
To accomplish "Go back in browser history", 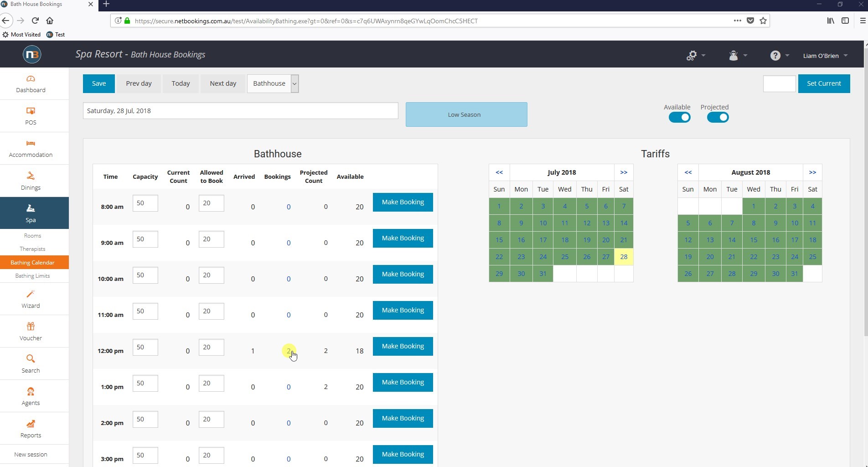I will [x=5, y=21].
